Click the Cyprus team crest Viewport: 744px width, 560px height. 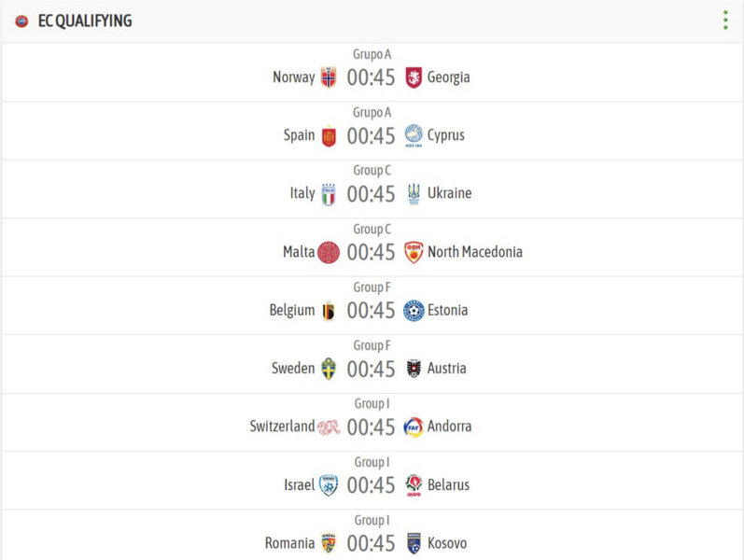coord(414,135)
